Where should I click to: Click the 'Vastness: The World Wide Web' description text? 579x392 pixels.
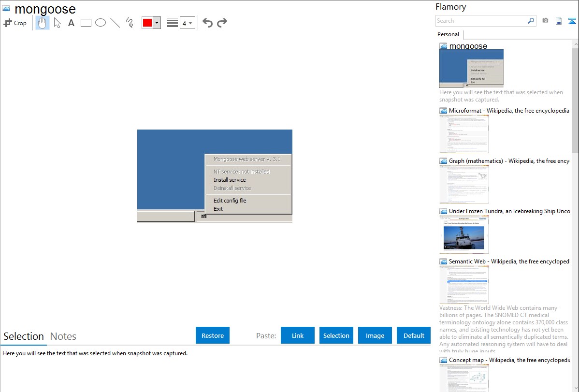504,330
